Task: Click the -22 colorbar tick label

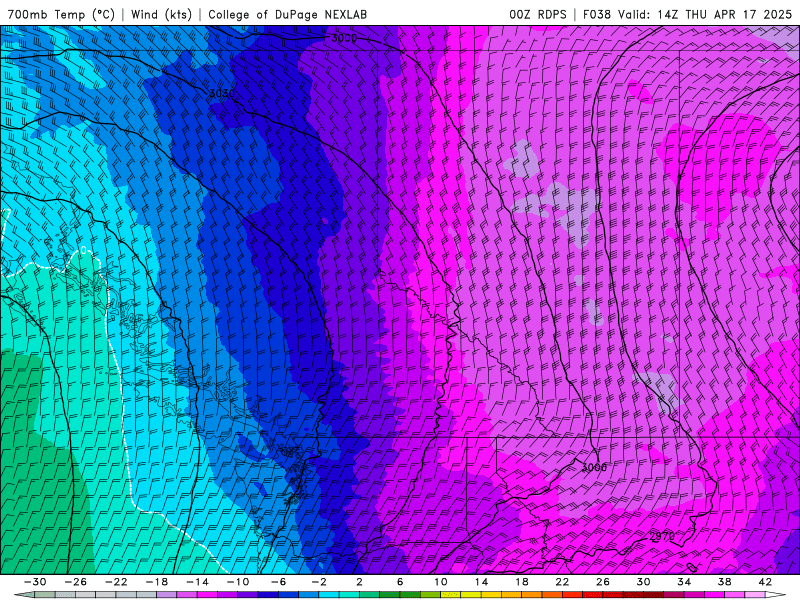Action: (116, 582)
